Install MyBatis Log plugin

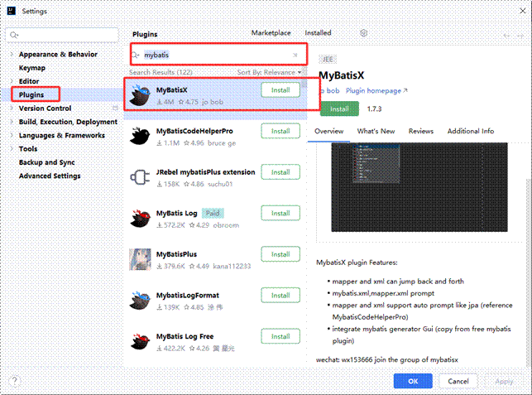[280, 214]
